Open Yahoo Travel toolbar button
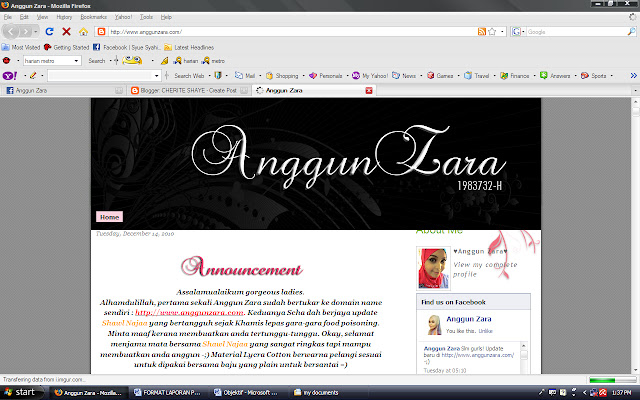 477,76
